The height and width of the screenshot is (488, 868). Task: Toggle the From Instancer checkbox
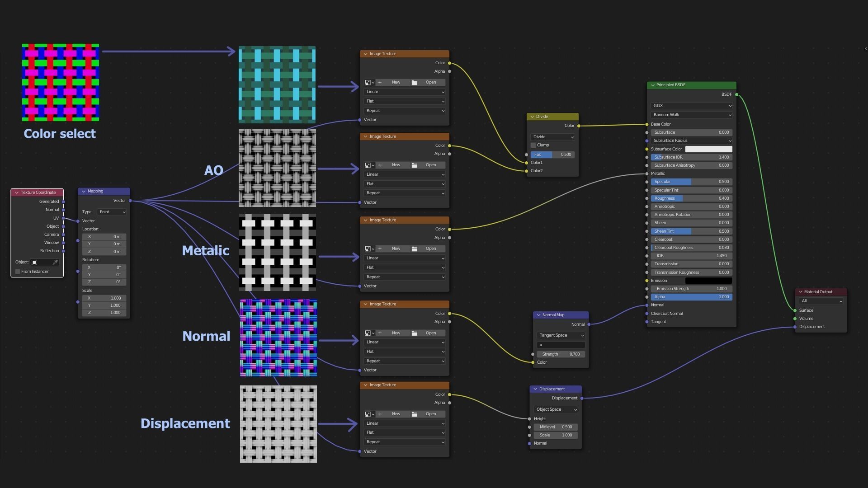coord(18,272)
